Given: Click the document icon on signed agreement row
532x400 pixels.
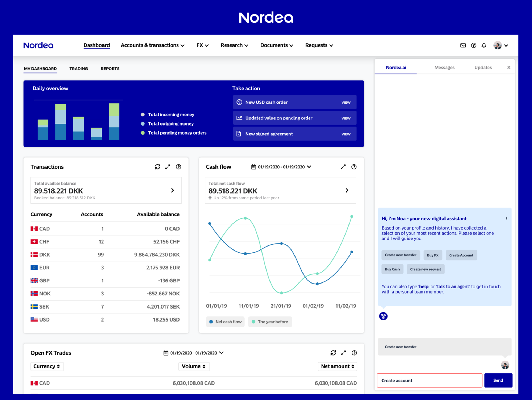Looking at the screenshot, I should point(239,134).
